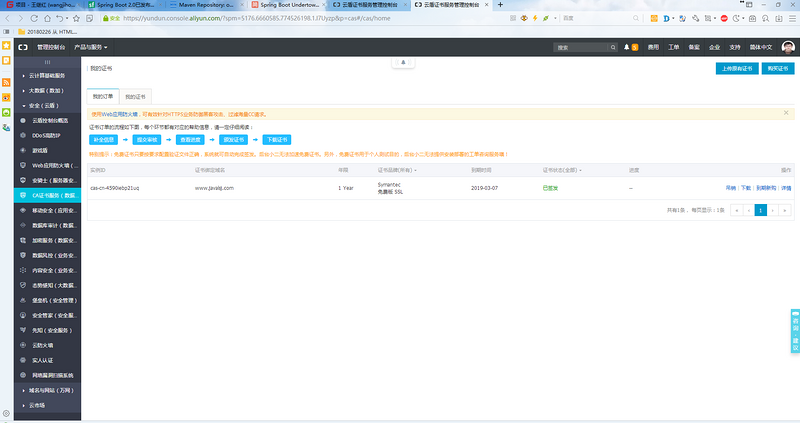Go to the first pagination page
This screenshot has height=423, width=800.
click(736, 210)
